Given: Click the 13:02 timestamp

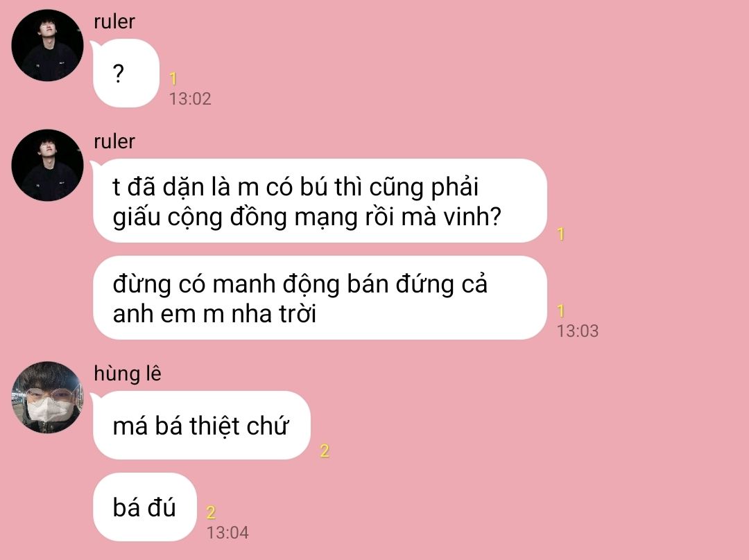Looking at the screenshot, I should [190, 99].
